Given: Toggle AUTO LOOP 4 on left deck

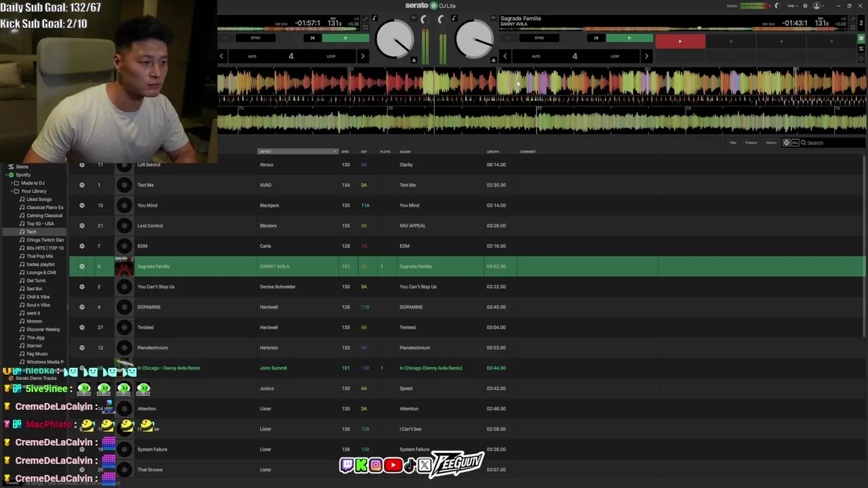Looking at the screenshot, I should (292, 56).
